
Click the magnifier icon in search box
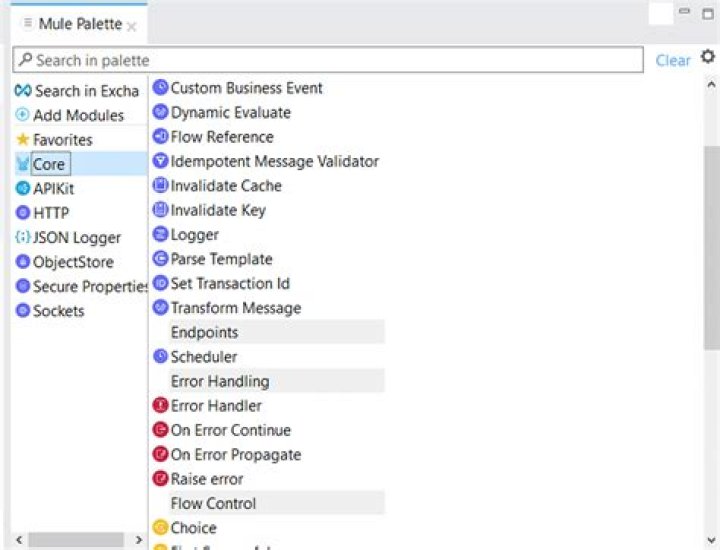[26, 59]
